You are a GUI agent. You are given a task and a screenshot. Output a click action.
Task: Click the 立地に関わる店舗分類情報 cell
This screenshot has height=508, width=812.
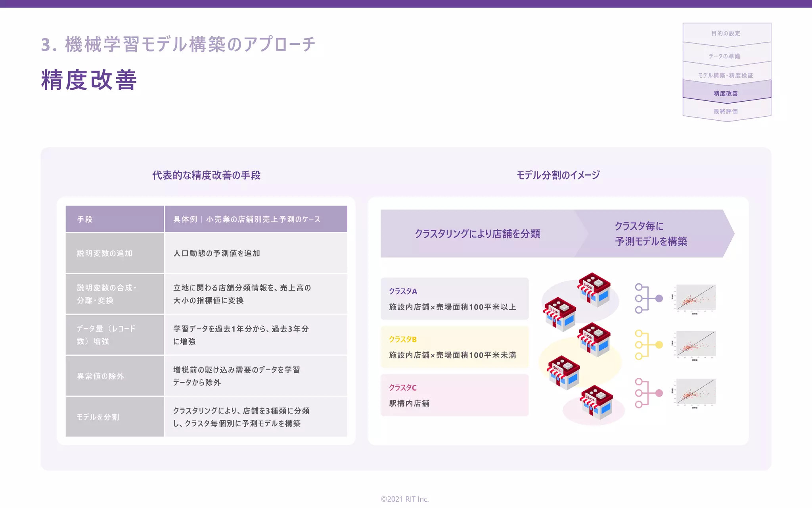tap(256, 294)
